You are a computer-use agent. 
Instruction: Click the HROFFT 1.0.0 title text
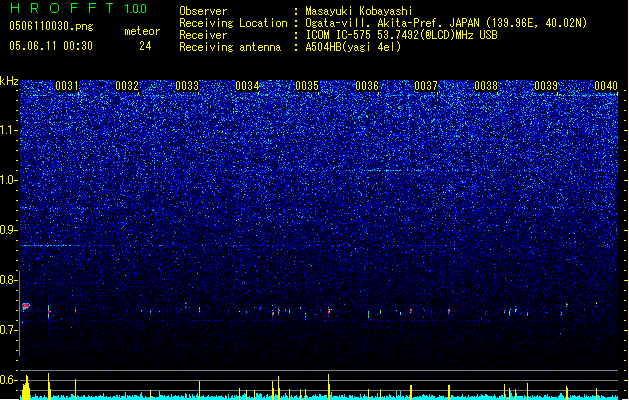(x=78, y=8)
